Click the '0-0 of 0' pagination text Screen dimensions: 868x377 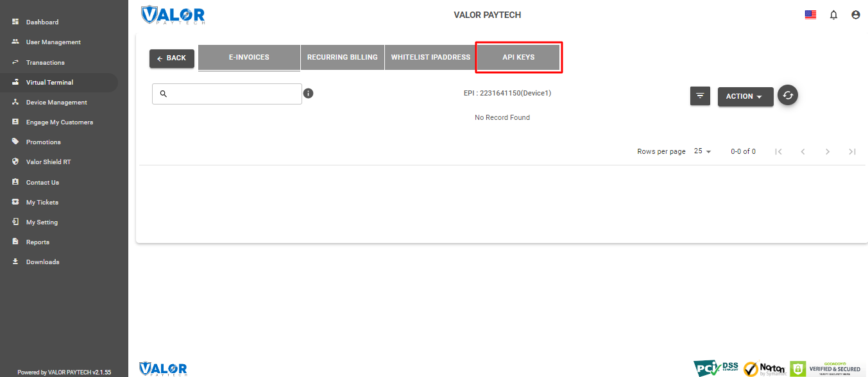[x=743, y=151]
